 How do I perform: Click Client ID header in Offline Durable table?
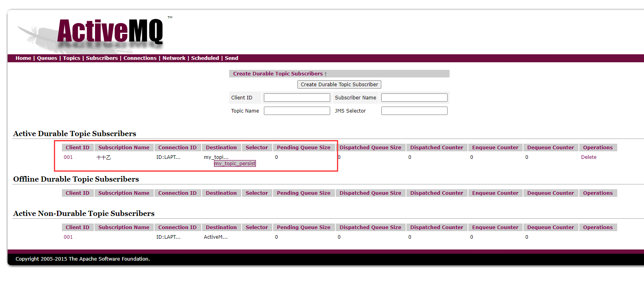click(x=77, y=193)
